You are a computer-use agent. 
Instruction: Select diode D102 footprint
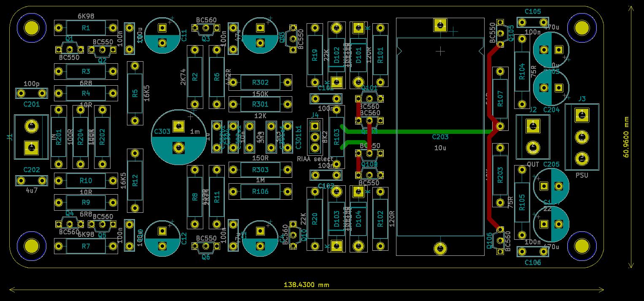337,55
